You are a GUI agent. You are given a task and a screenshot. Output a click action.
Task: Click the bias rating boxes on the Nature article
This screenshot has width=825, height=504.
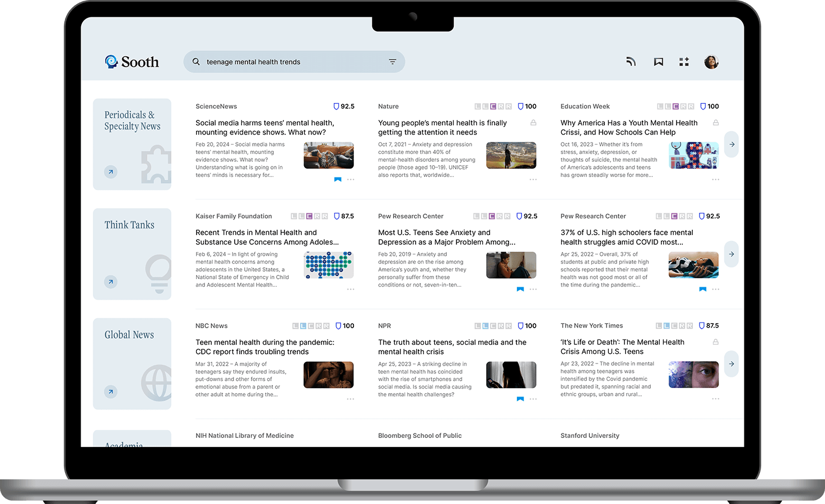pos(493,106)
